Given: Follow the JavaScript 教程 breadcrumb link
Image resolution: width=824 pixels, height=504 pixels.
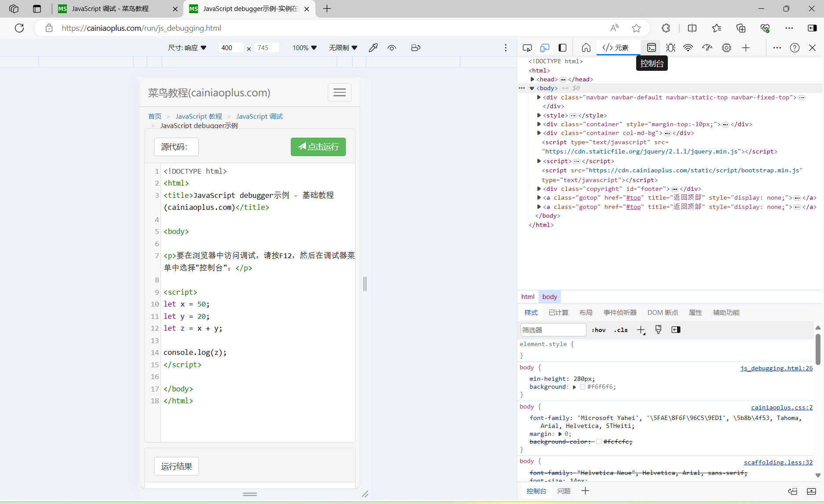Looking at the screenshot, I should [x=199, y=116].
